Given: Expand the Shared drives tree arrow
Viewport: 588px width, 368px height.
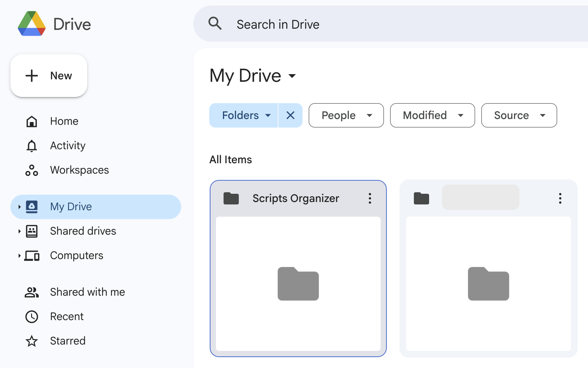Looking at the screenshot, I should [19, 231].
